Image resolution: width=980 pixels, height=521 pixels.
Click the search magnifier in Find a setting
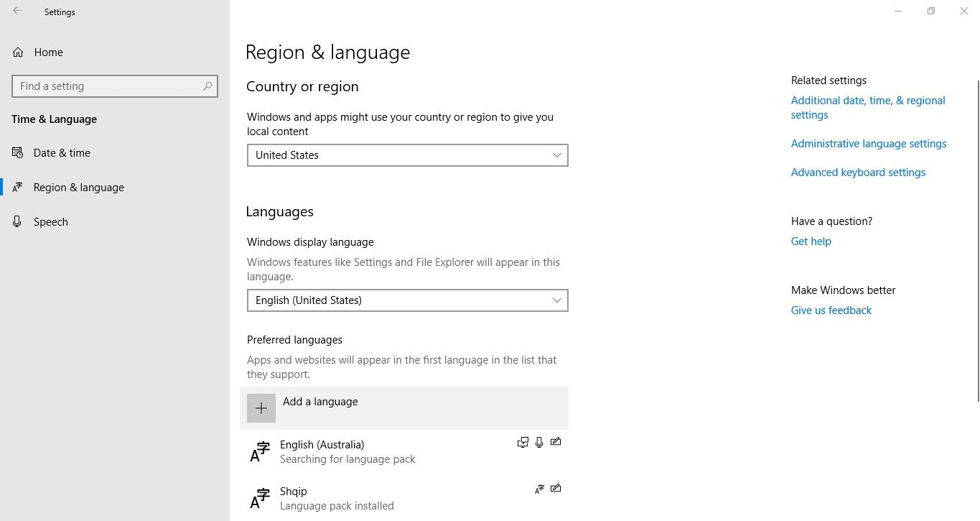coord(207,86)
